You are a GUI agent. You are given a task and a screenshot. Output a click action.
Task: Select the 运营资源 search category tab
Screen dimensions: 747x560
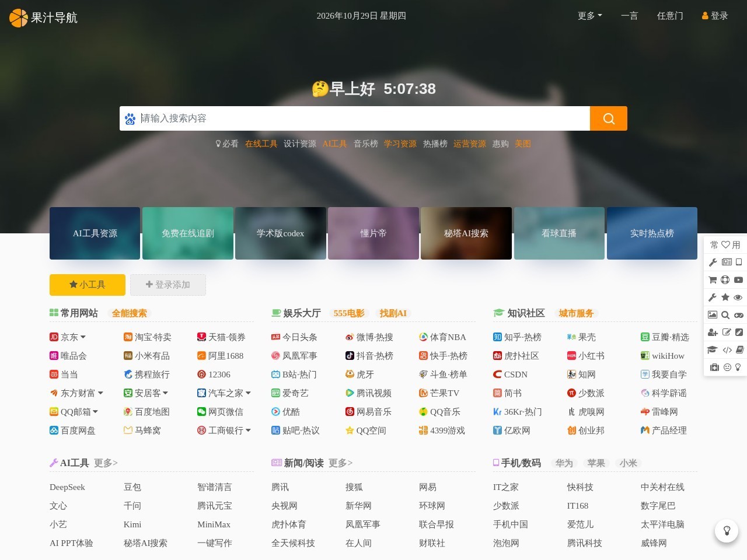(470, 143)
